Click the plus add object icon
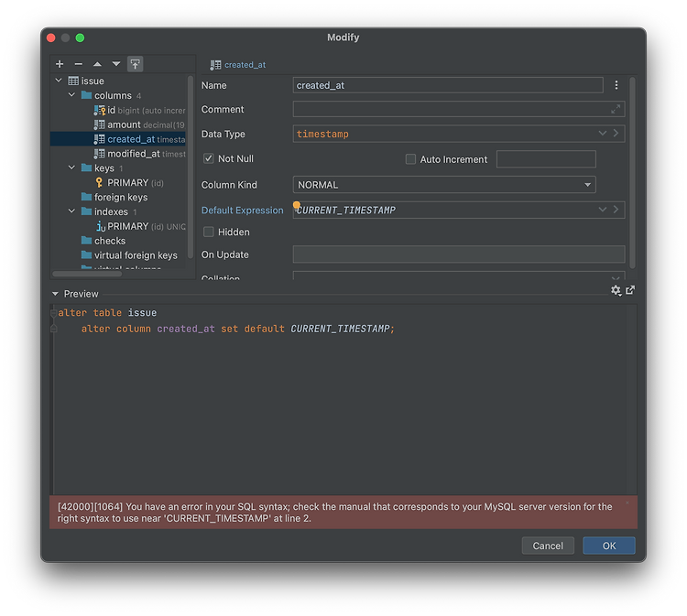The width and height of the screenshot is (687, 616). [x=60, y=64]
